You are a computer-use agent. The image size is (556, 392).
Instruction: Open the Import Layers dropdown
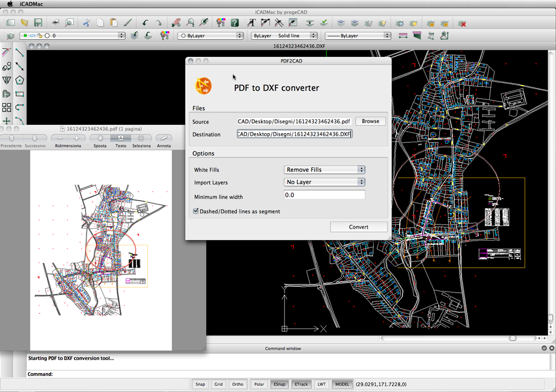[x=324, y=182]
